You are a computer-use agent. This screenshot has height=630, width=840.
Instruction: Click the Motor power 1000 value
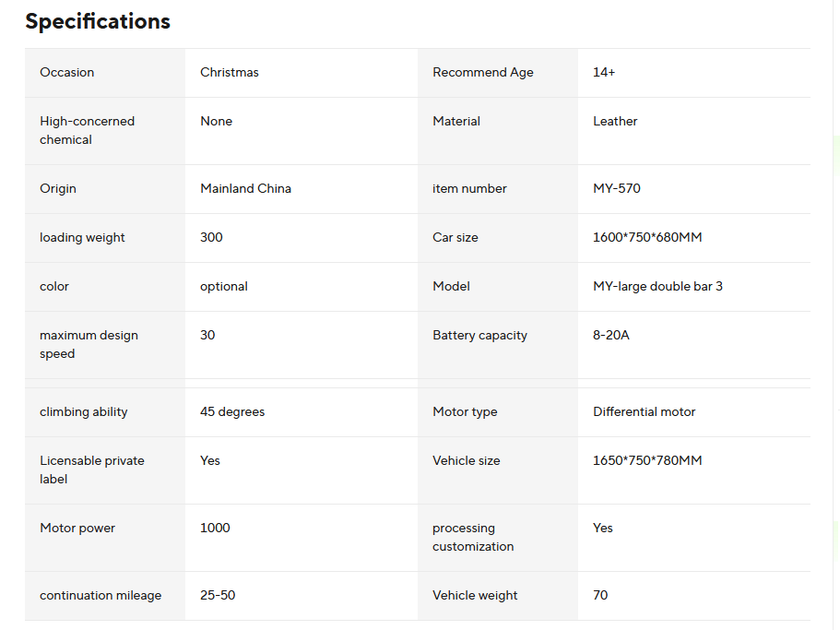215,529
